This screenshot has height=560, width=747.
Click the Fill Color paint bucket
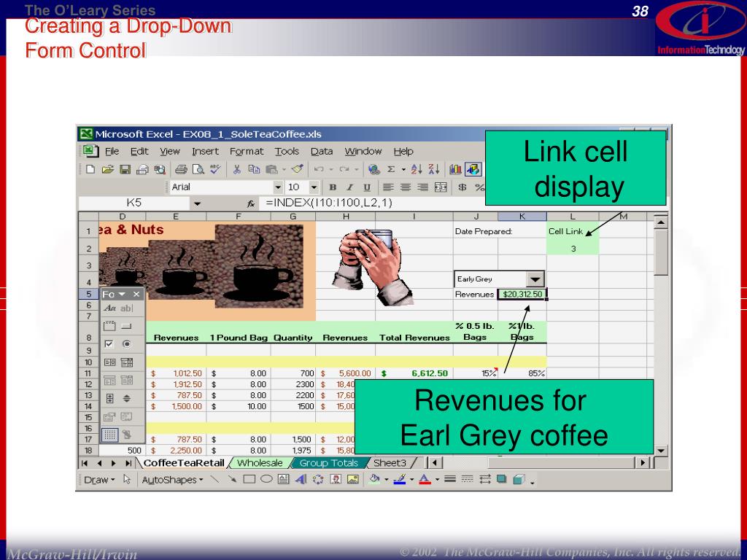(374, 480)
